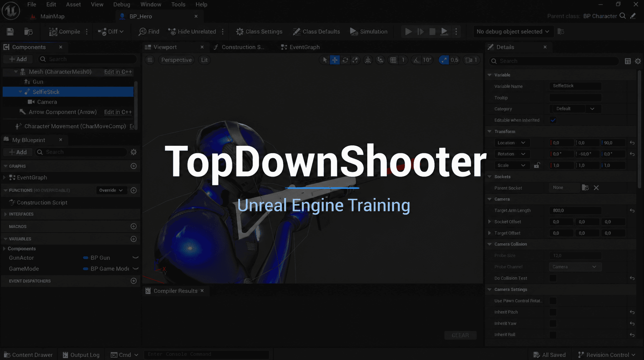Compile the blueprint

click(x=65, y=31)
